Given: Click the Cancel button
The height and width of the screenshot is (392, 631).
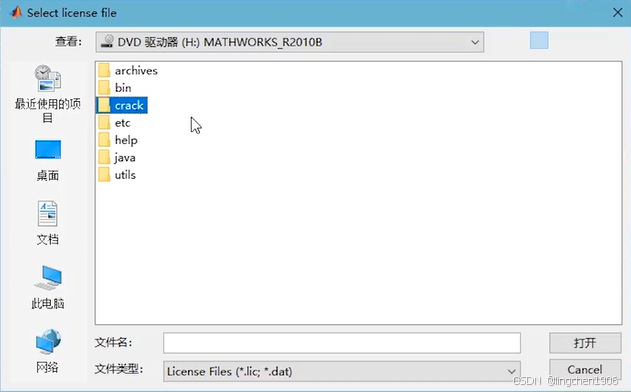Looking at the screenshot, I should click(585, 369).
